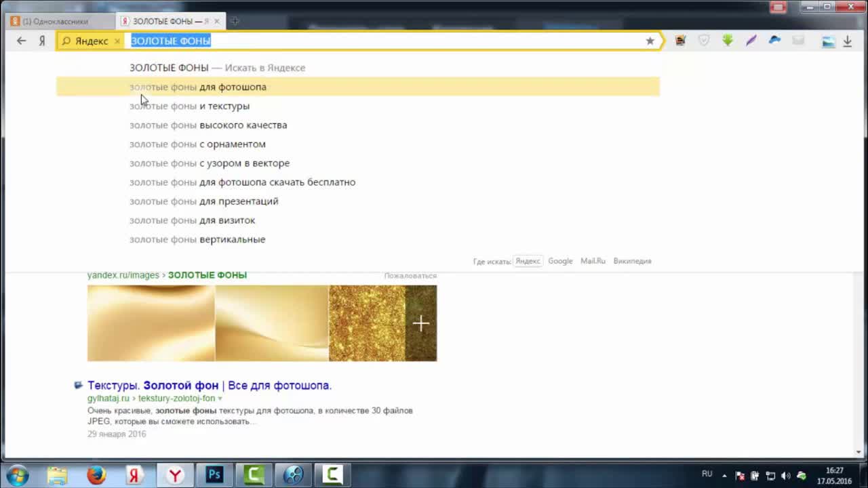Open browser downloads arrow icon
The height and width of the screenshot is (488, 868).
[x=848, y=41]
